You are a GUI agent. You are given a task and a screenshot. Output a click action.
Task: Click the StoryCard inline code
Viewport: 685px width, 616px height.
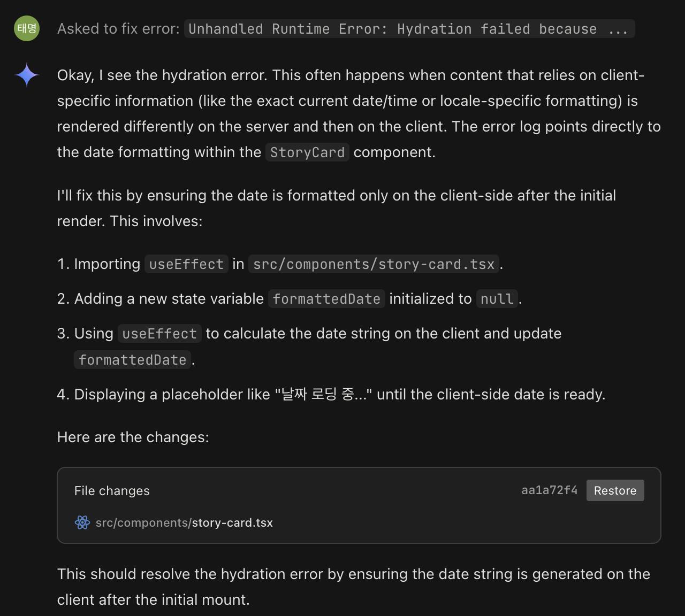(307, 152)
